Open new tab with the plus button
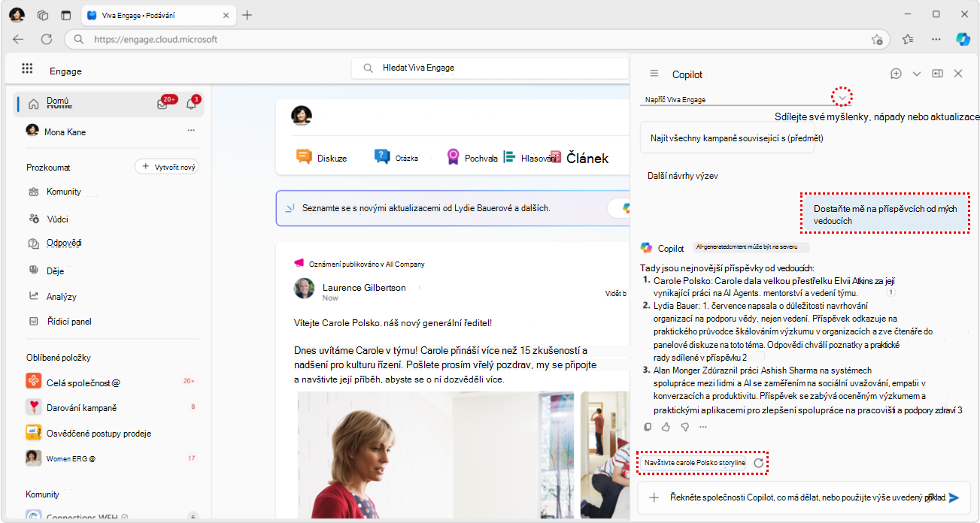 [x=247, y=15]
